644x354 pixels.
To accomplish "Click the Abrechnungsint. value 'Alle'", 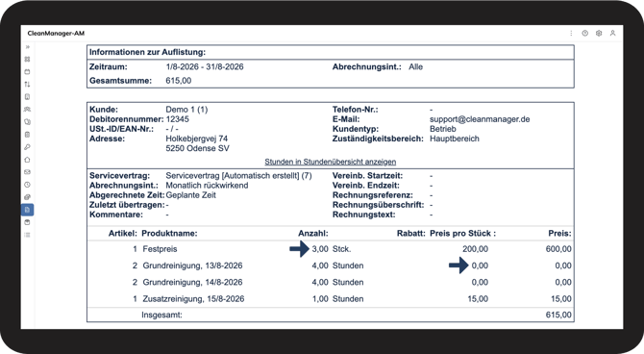I will tap(415, 66).
